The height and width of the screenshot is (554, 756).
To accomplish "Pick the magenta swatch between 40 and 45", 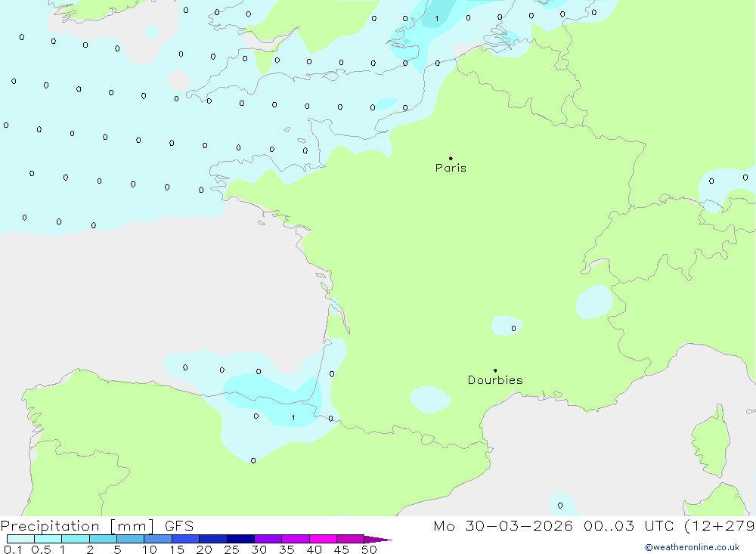I will click(x=323, y=539).
